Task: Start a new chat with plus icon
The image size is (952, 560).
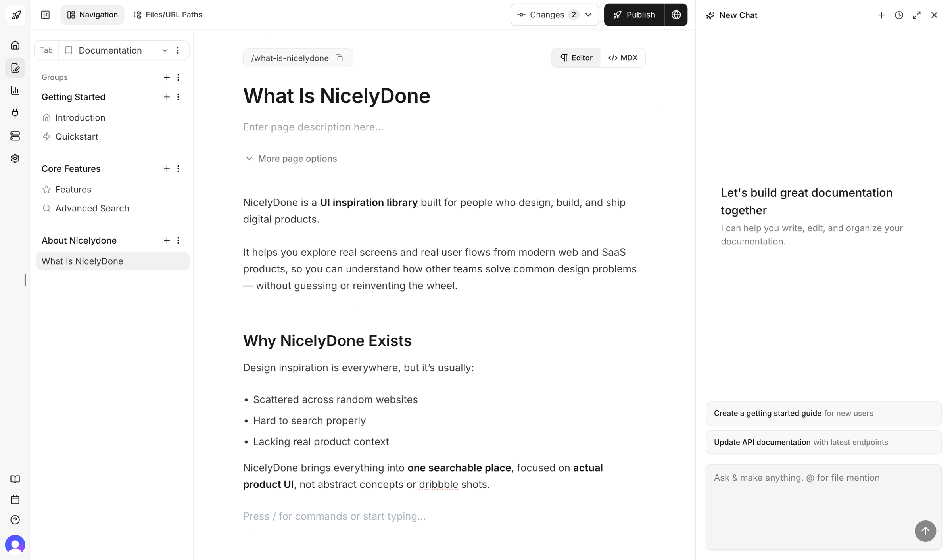Action: click(x=881, y=15)
